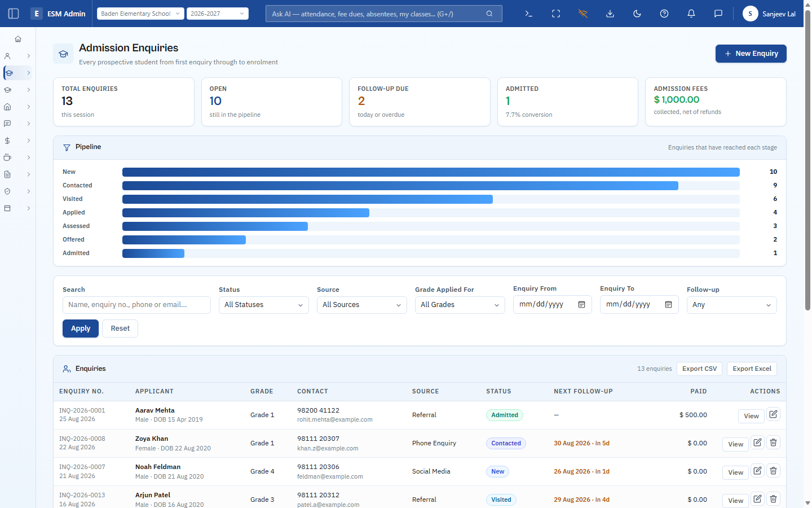Image resolution: width=812 pixels, height=508 pixels.
Task: Open the All Statuses dropdown
Action: (264, 305)
